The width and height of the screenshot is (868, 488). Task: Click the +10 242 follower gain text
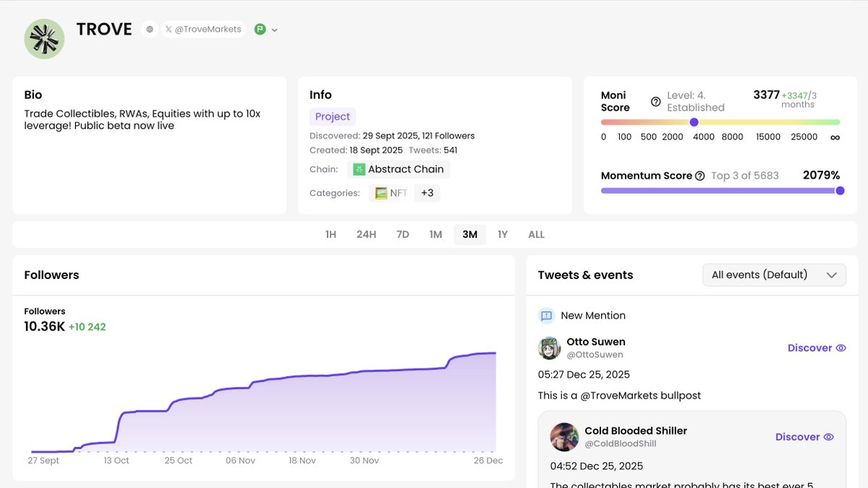[88, 327]
